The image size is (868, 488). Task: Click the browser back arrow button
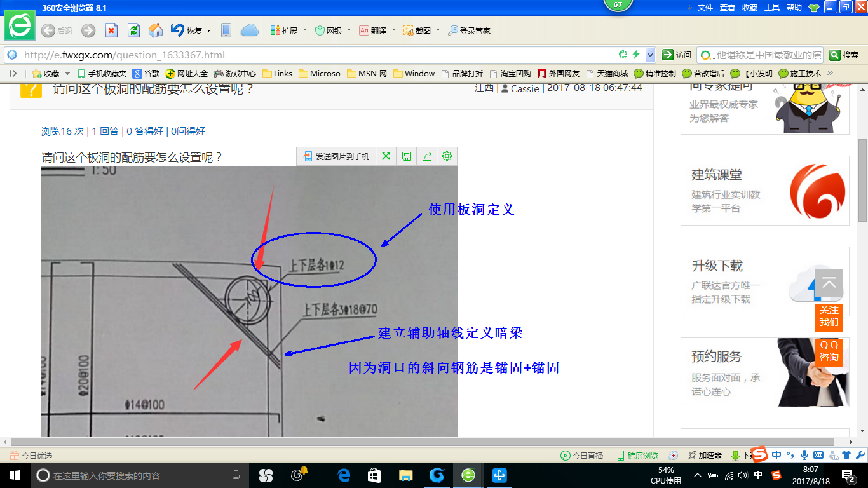[48, 30]
